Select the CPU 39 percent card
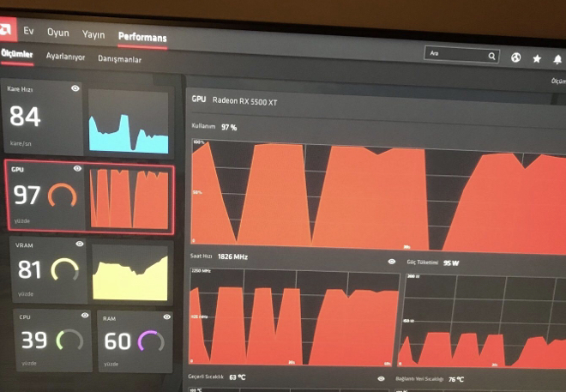This screenshot has width=566, height=392. (x=52, y=341)
